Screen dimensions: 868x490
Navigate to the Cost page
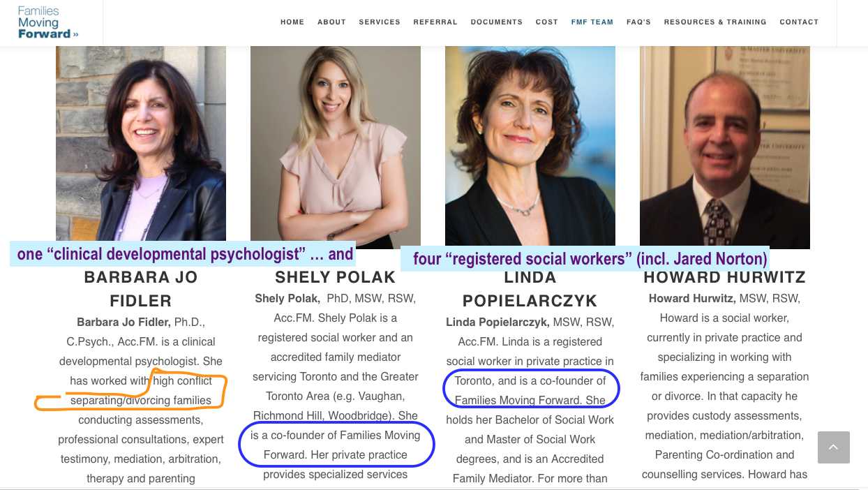pos(547,22)
